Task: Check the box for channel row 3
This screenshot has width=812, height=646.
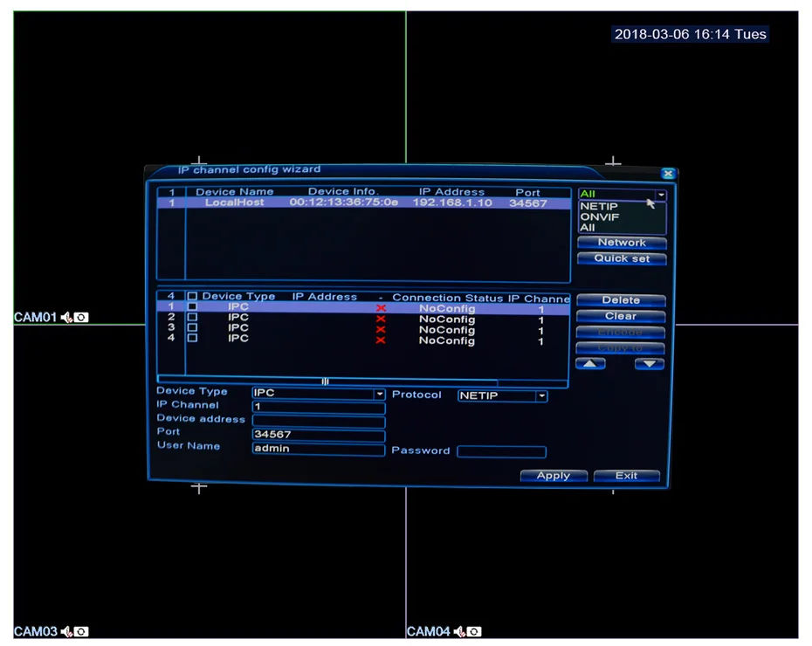Action: 192,327
